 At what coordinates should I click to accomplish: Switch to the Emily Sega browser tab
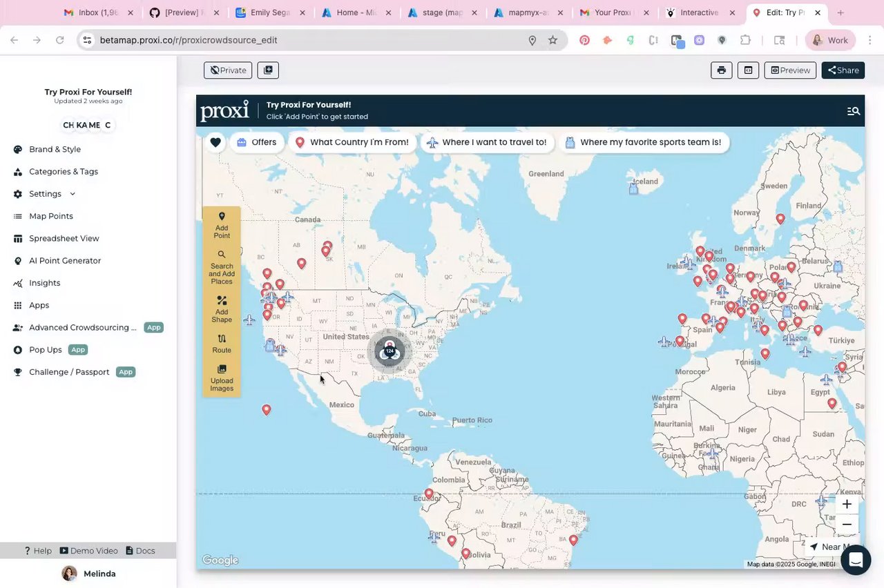point(269,12)
